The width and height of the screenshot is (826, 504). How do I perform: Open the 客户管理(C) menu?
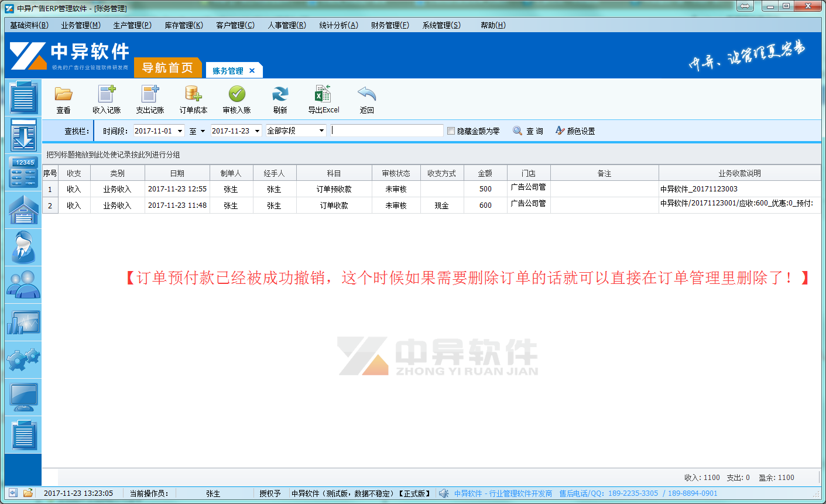point(235,25)
